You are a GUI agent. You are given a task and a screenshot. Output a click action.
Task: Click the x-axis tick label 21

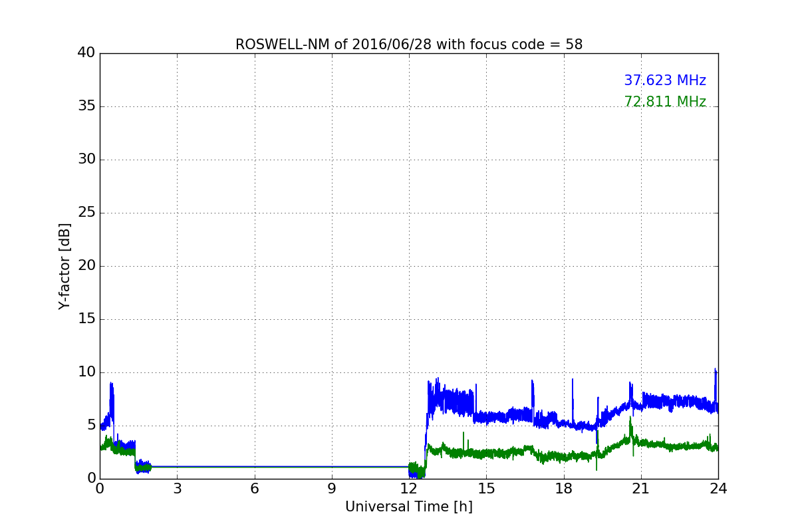(641, 489)
